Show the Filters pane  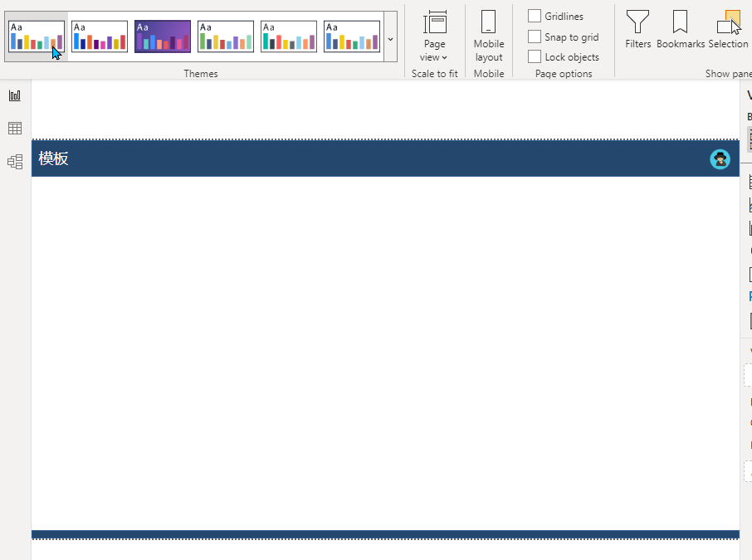tap(637, 29)
